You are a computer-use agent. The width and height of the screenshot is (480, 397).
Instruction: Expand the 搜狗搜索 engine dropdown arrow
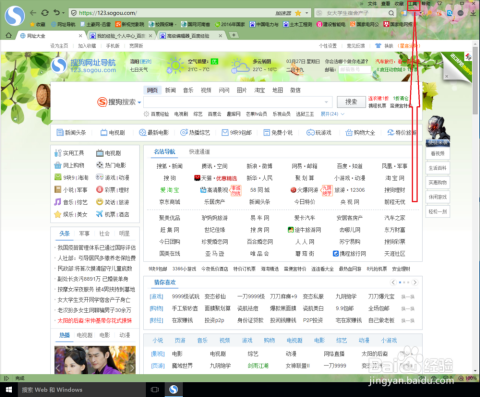(139, 102)
